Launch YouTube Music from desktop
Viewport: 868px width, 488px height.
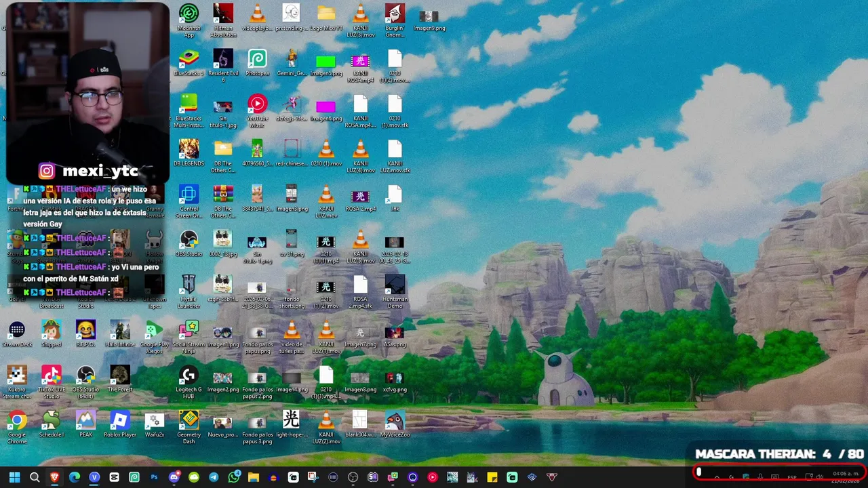257,110
